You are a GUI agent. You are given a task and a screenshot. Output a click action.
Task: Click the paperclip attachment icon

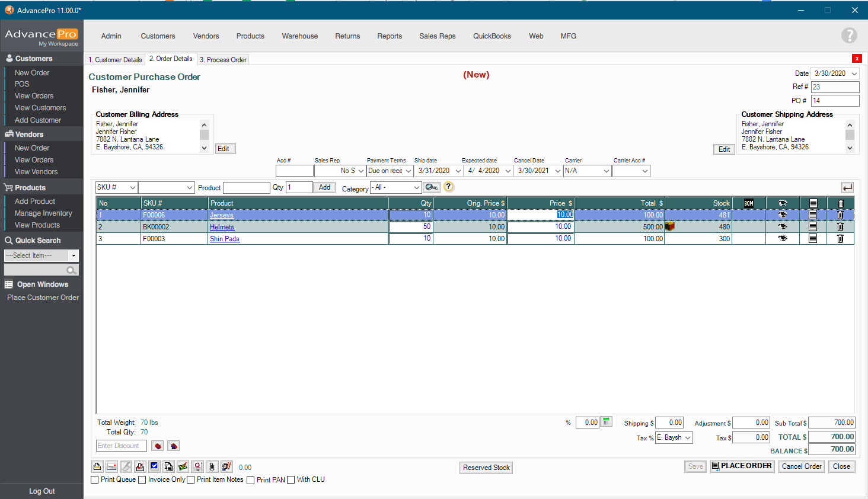click(212, 467)
